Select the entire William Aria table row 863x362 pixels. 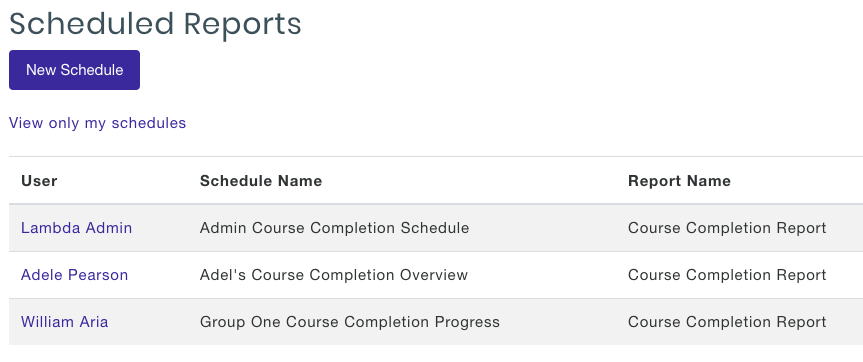click(436, 322)
